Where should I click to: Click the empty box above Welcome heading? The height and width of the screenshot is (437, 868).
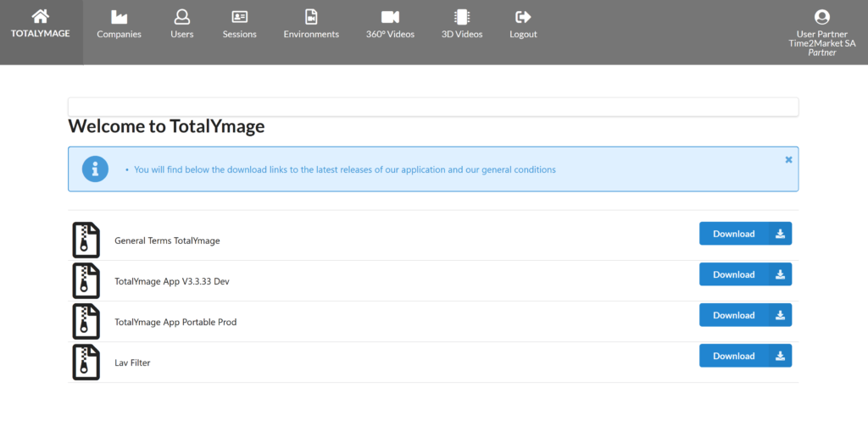click(x=433, y=107)
